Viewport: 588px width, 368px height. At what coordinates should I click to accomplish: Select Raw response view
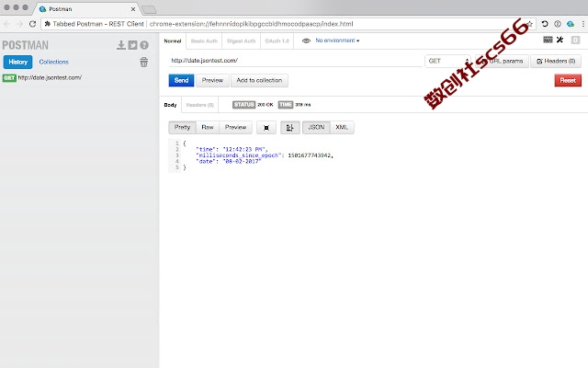click(208, 127)
